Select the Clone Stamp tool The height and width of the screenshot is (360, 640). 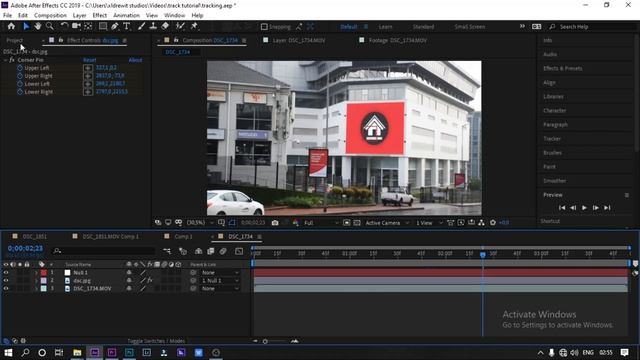153,26
